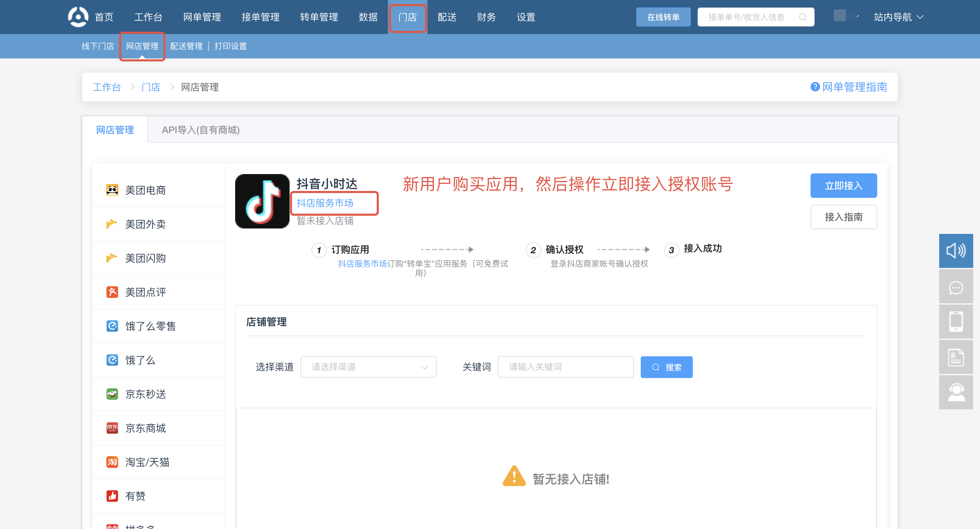Click the 淘宝/天猫 orange icon
This screenshot has height=529, width=980.
(x=112, y=462)
